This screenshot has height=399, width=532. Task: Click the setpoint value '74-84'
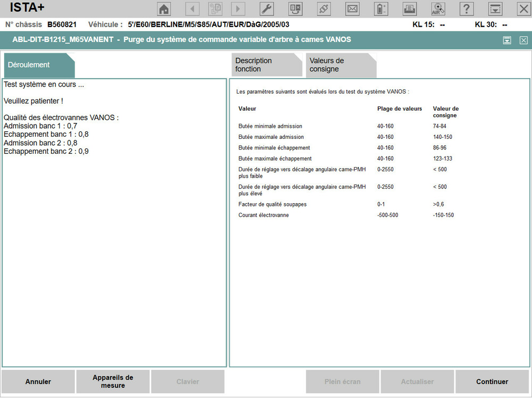point(439,126)
